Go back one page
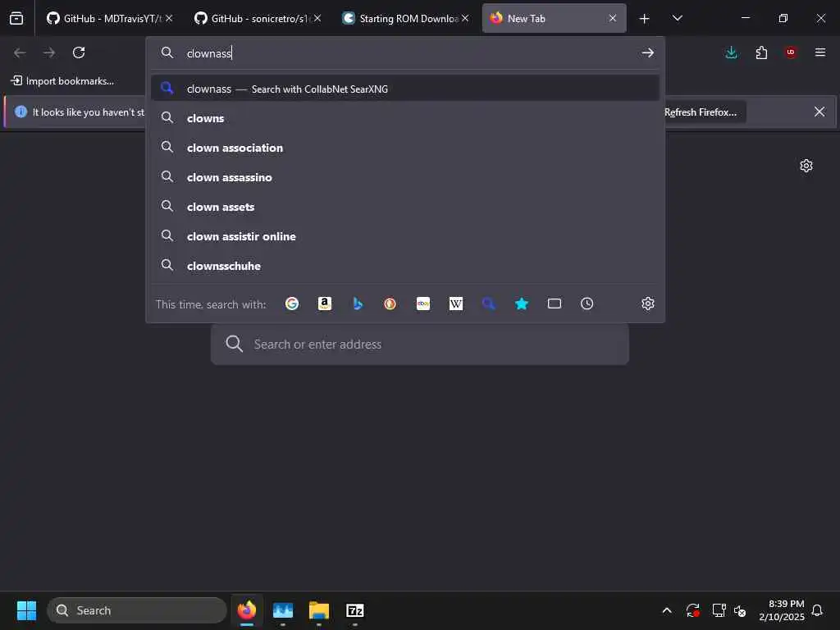 [20, 52]
